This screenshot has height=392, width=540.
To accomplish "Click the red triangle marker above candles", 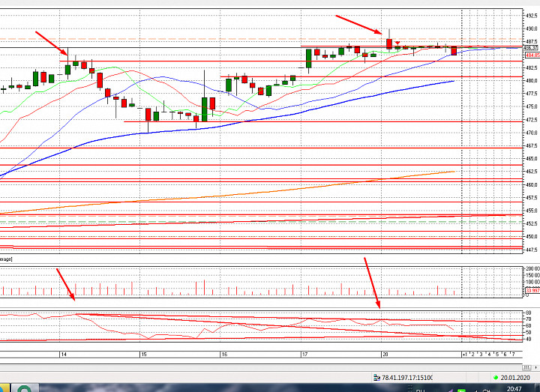I will [x=397, y=43].
